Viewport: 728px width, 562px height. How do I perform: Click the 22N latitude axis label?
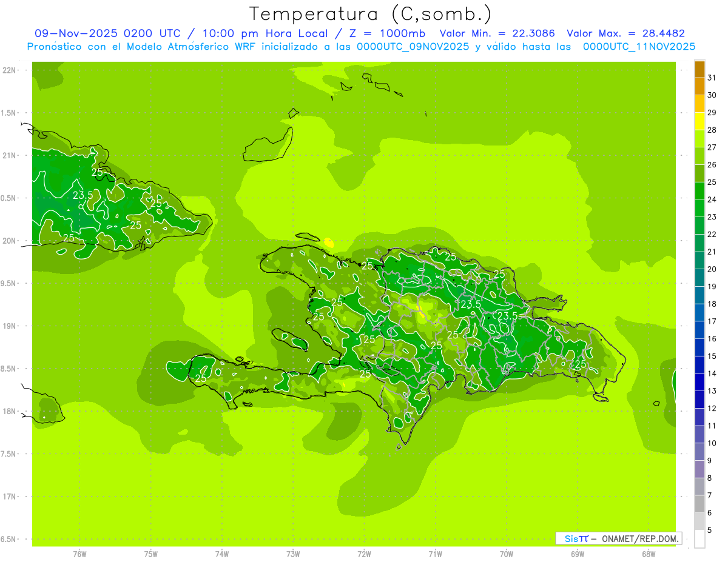pyautogui.click(x=10, y=70)
